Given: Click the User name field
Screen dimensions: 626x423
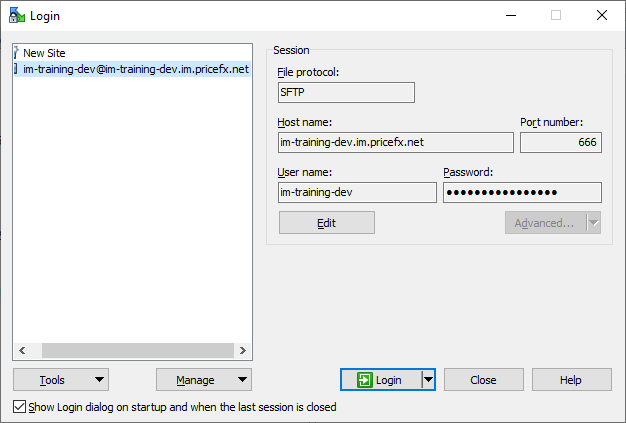Looking at the screenshot, I should coord(357,192).
